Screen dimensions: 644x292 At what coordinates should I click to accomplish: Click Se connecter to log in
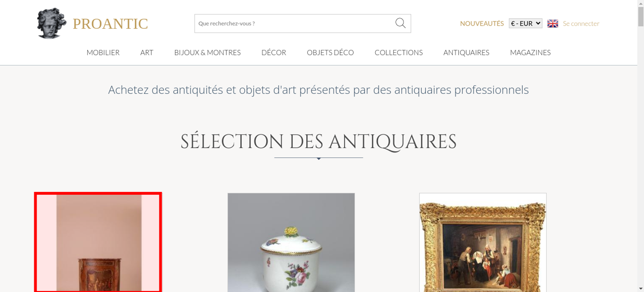(x=581, y=23)
